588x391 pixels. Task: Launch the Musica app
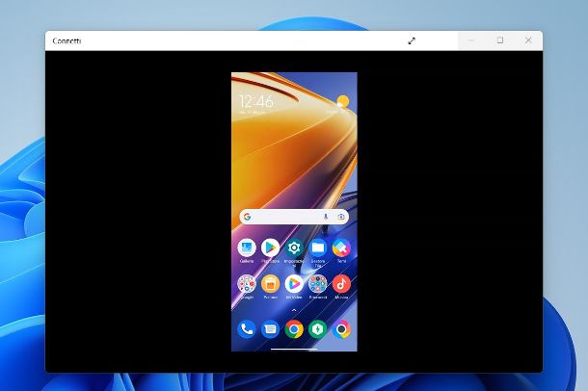coord(341,284)
